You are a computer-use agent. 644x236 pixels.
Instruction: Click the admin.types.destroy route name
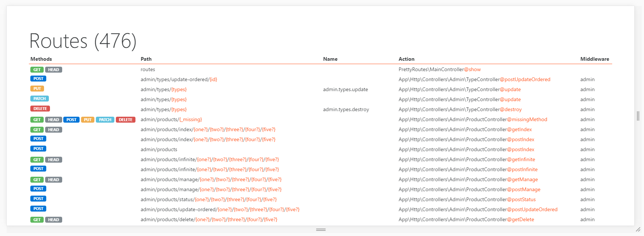[x=346, y=109]
